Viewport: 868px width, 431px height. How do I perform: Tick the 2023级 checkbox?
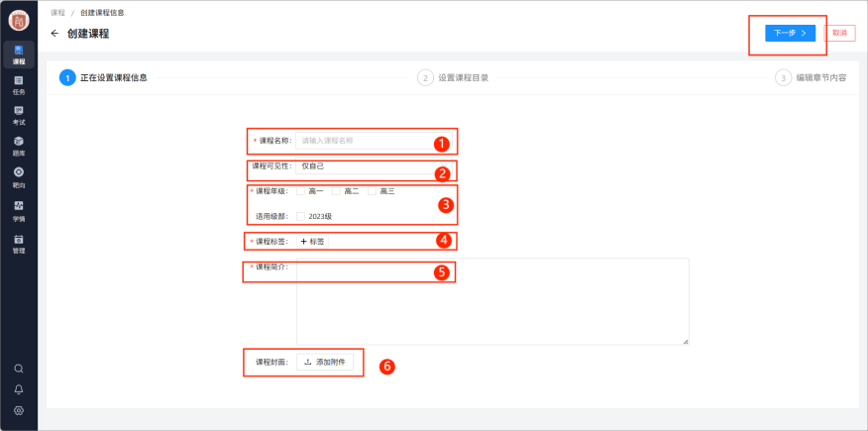click(300, 216)
